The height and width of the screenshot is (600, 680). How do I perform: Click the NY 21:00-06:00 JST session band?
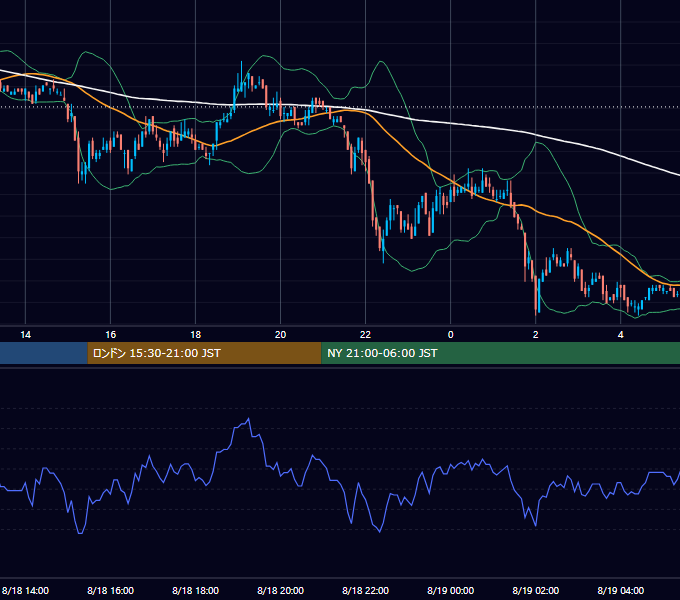tap(500, 353)
